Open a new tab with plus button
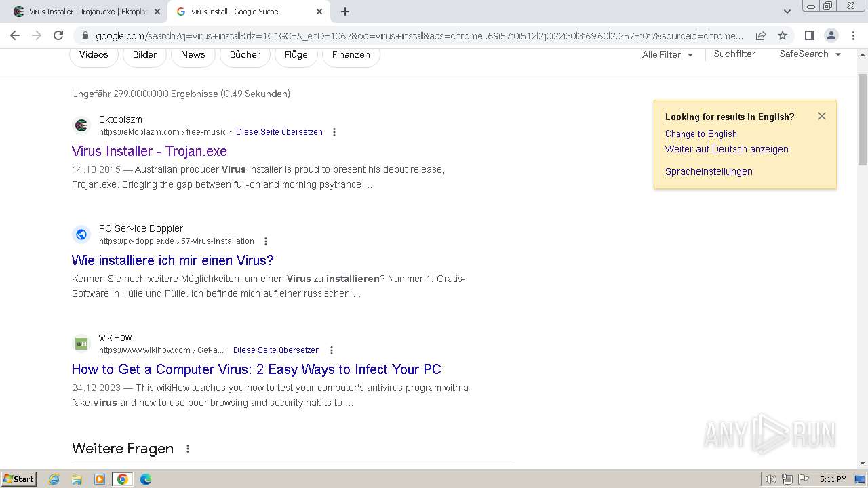This screenshot has width=868, height=488. pyautogui.click(x=344, y=12)
